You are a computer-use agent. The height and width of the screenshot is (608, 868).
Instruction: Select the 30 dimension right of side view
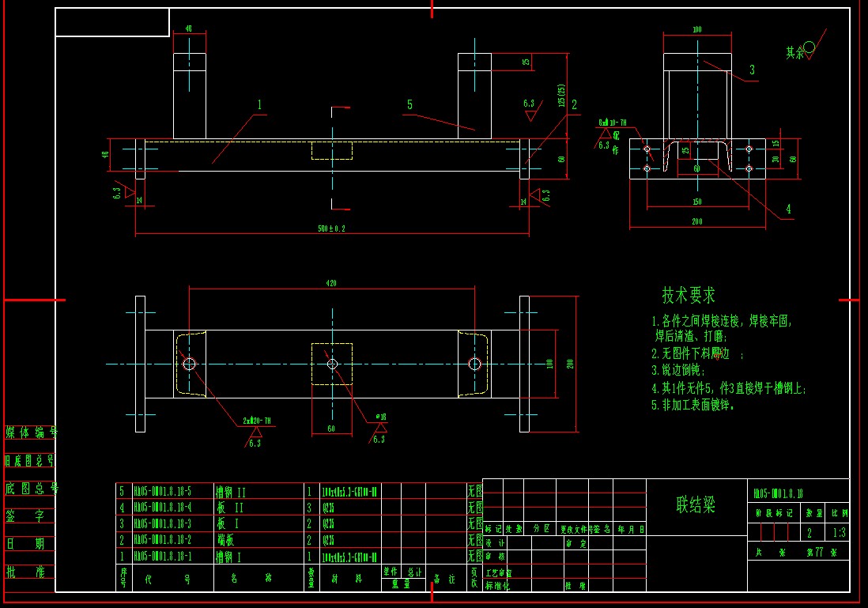[x=776, y=159]
